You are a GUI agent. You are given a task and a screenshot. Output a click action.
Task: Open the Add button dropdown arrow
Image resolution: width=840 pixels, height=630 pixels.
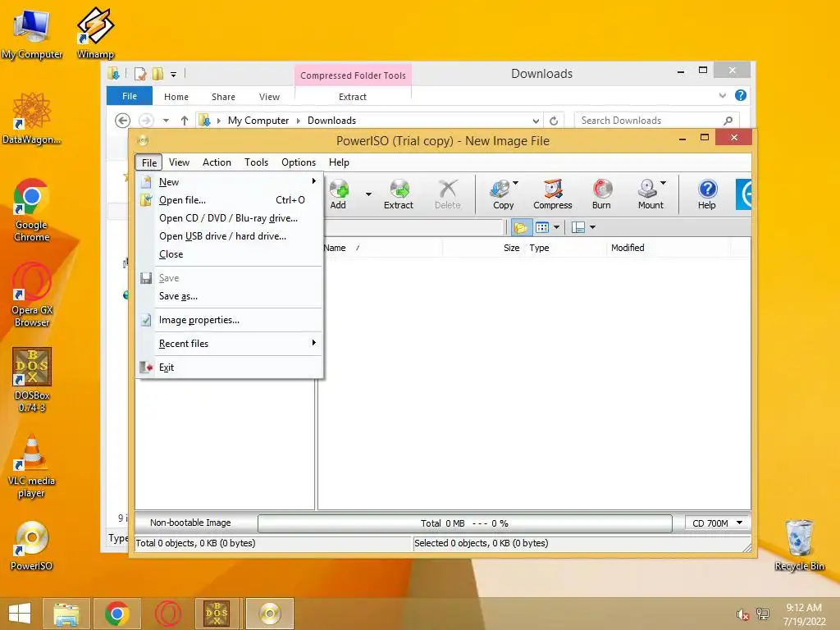[x=368, y=194]
